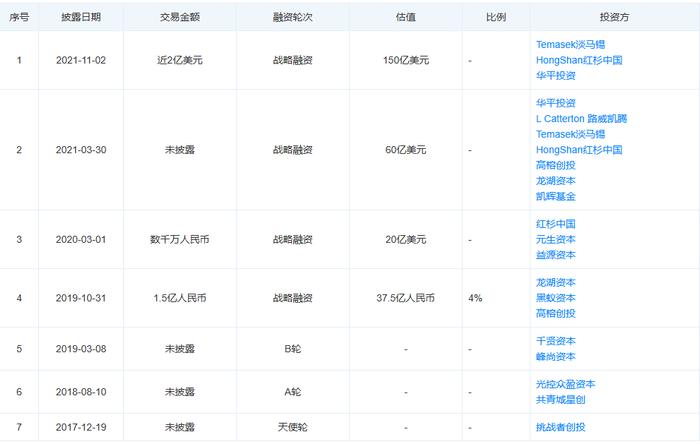Click the 20亿美元 valuation cell
This screenshot has width=700, height=444.
pos(406,240)
